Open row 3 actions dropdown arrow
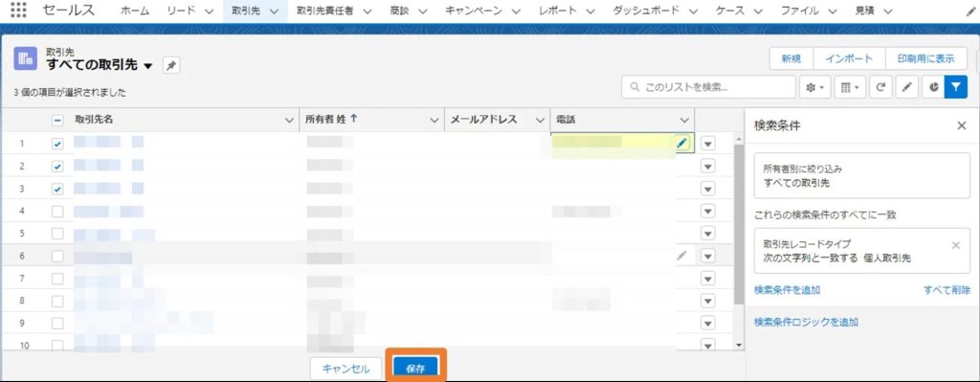This screenshot has height=382, width=980. [x=707, y=189]
